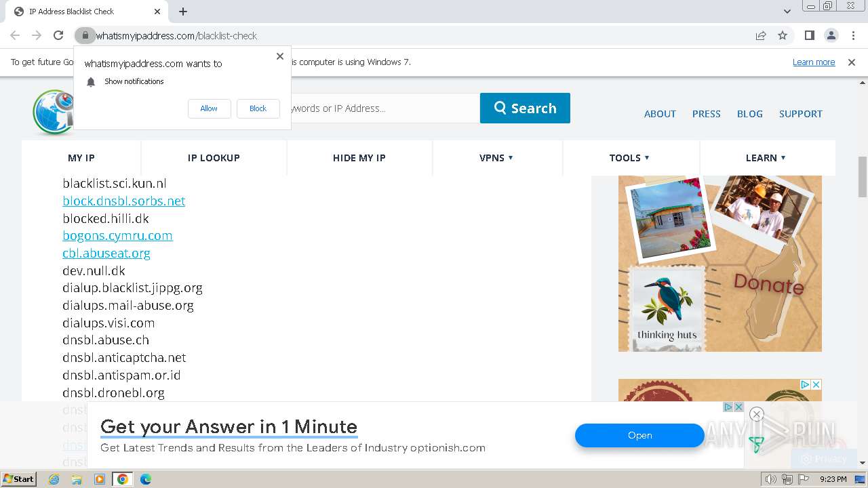Select the IP LOOKUP menu item
868x488 pixels.
214,158
